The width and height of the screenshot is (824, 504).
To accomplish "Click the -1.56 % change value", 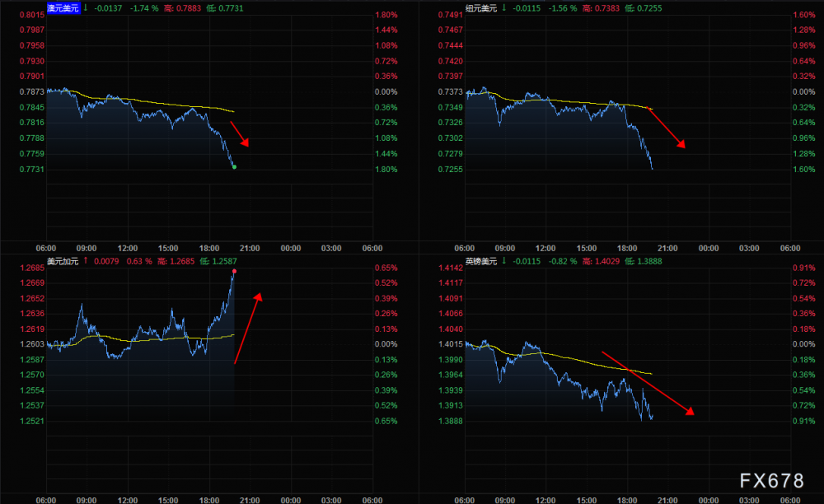I will pos(562,8).
